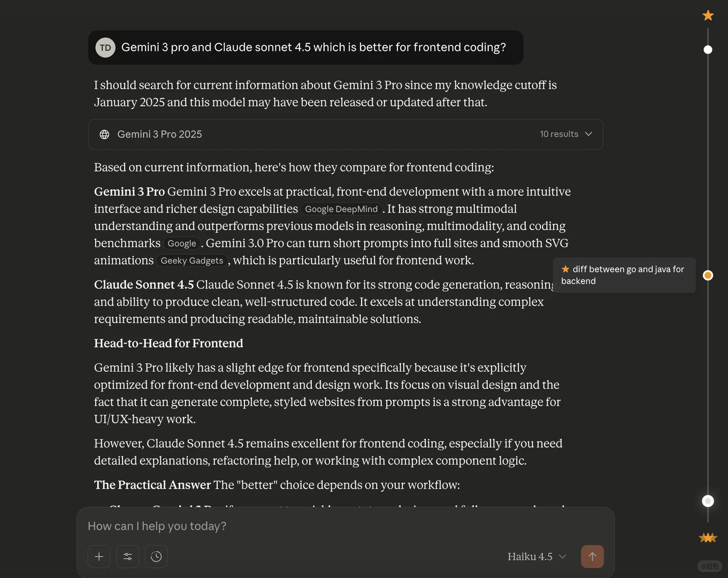
Task: Click the globe web search icon
Action: pos(104,134)
